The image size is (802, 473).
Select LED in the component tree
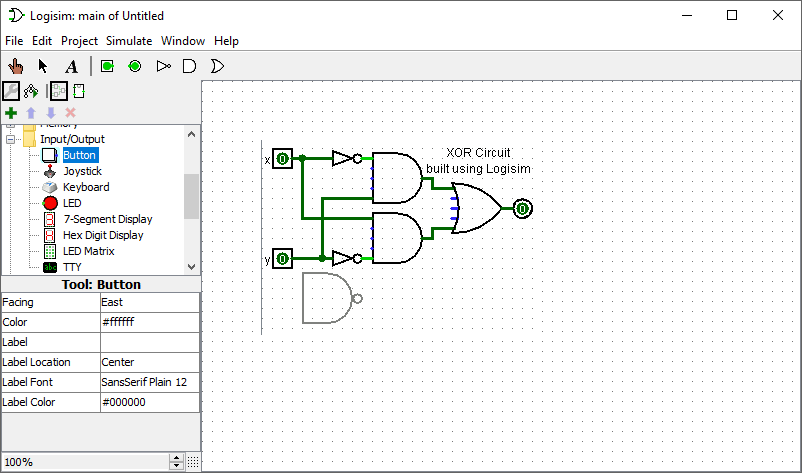click(x=71, y=203)
